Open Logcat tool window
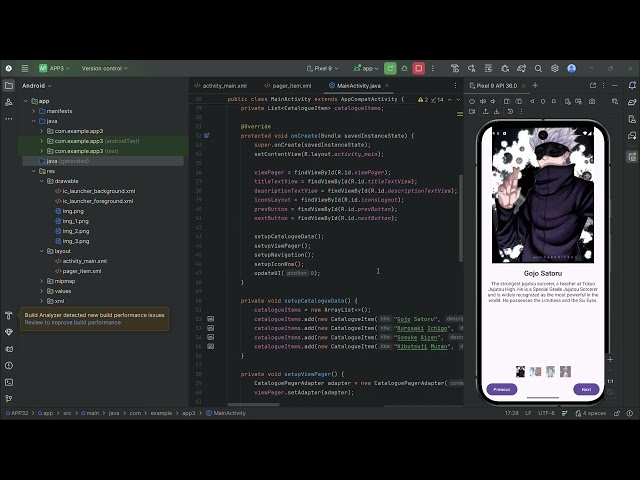 [9, 349]
